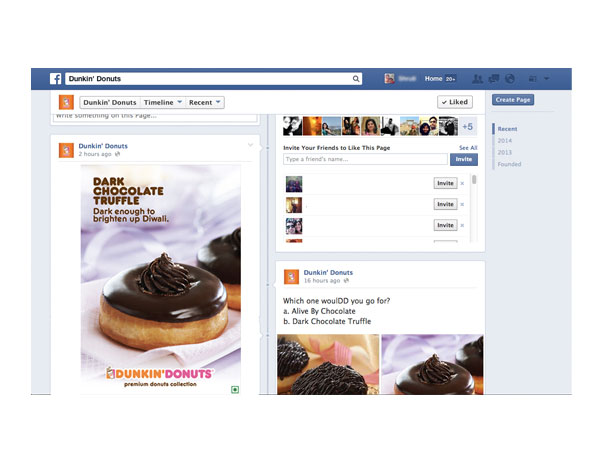Image resolution: width=600 pixels, height=463 pixels.
Task: Click 'Which one woulDD you go for?' text
Action: pos(336,301)
